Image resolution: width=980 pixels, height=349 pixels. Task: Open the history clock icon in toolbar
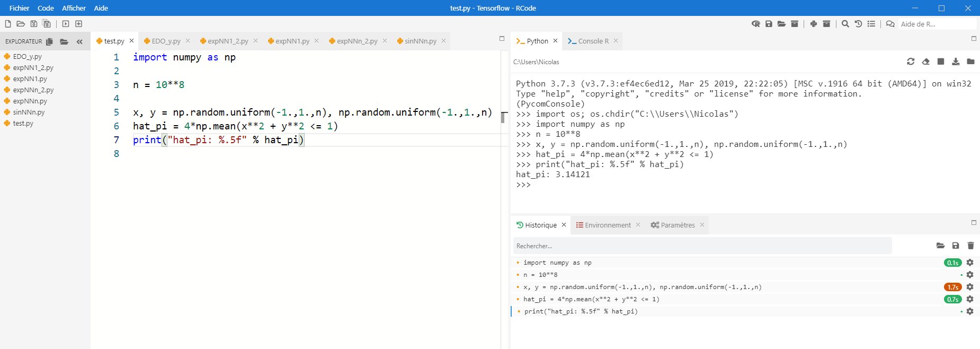[858, 24]
